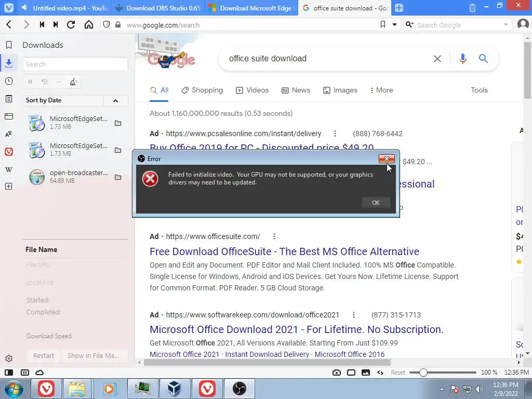
Task: Open closed tabs trash can
Action: pyautogui.click(x=472, y=8)
